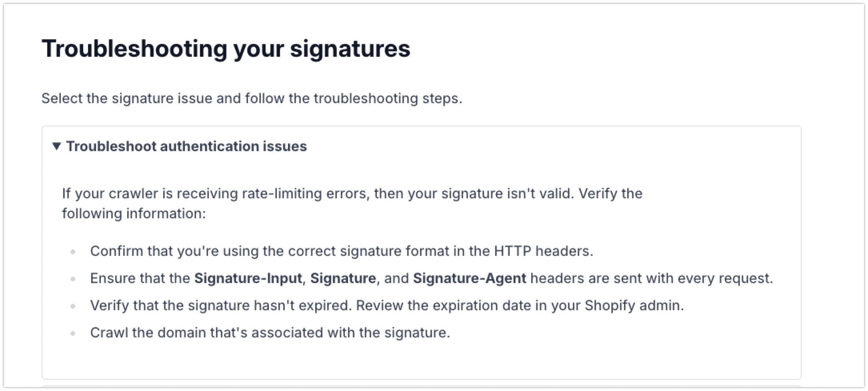The height and width of the screenshot is (391, 868).
Task: Click the Troubleshoot authentication issues summary title
Action: 186,146
